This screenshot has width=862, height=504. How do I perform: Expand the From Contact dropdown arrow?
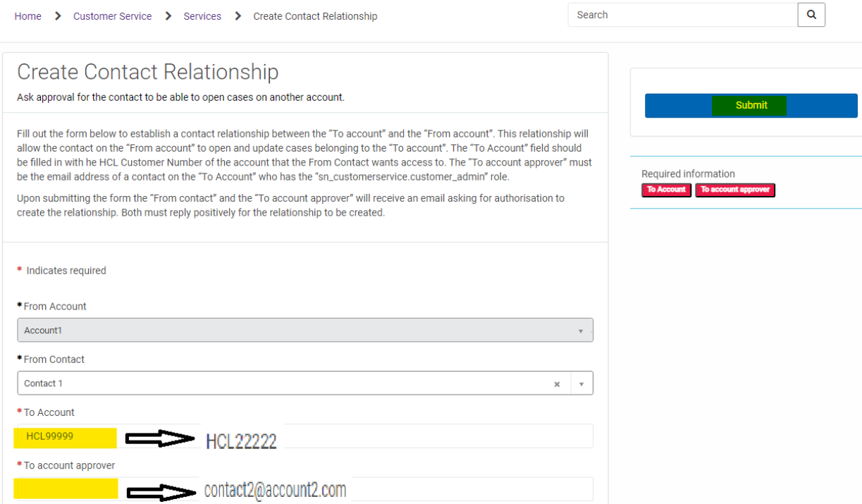coord(581,384)
